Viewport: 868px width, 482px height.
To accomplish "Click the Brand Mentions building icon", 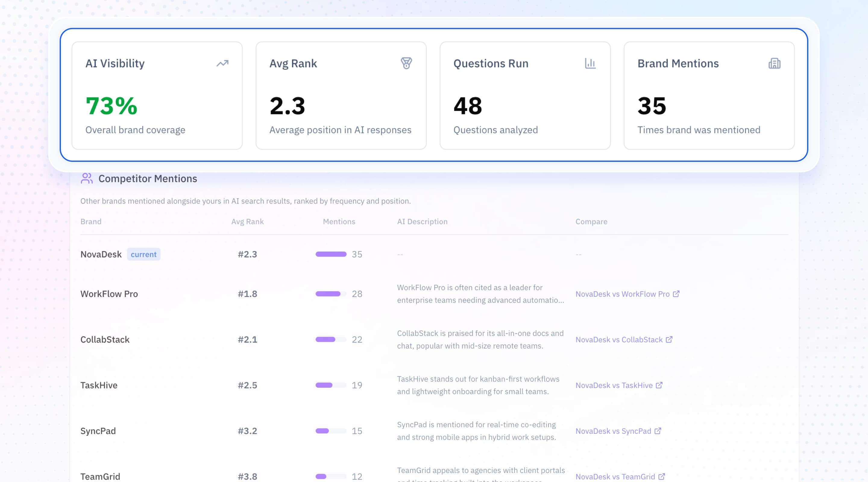I will [x=774, y=63].
